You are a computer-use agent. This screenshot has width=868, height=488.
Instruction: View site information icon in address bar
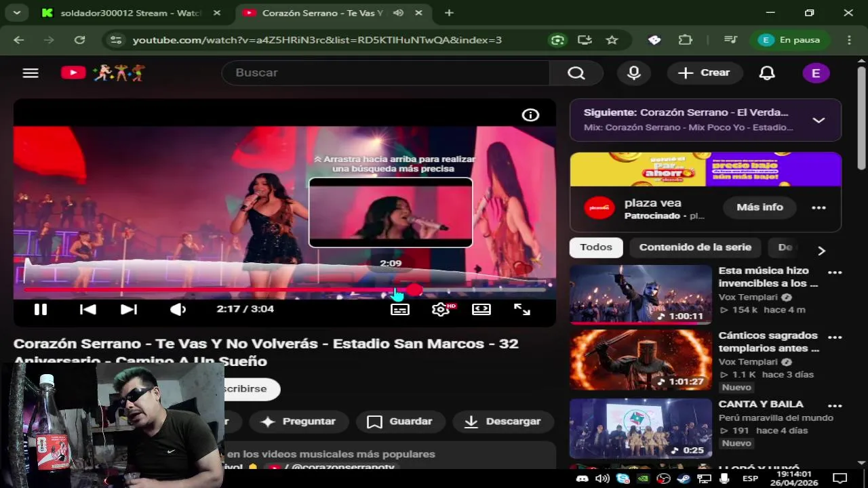pos(116,40)
